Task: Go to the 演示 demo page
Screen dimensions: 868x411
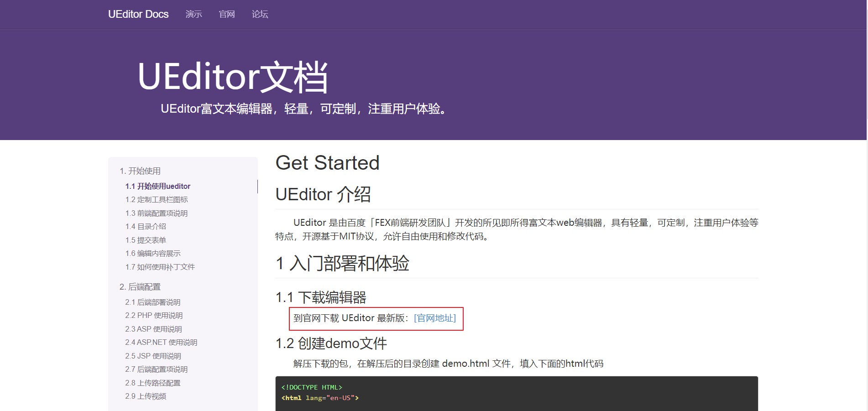Action: point(193,14)
